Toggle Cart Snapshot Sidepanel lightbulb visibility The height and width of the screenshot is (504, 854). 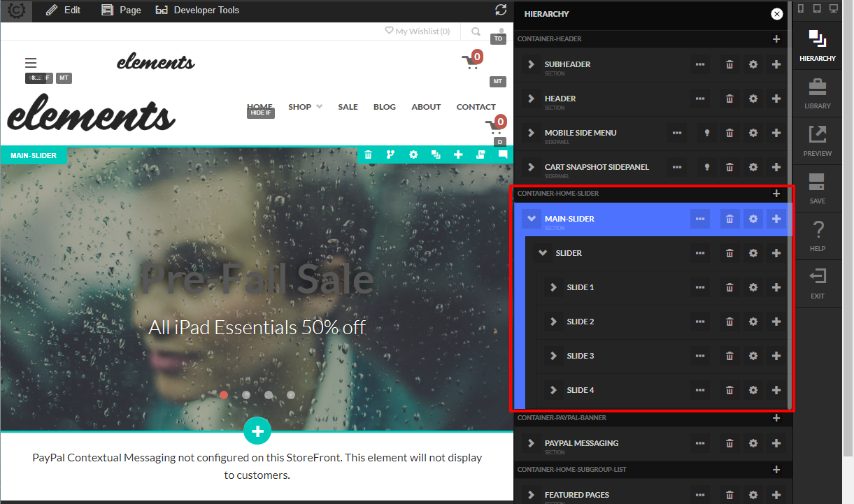pos(706,167)
